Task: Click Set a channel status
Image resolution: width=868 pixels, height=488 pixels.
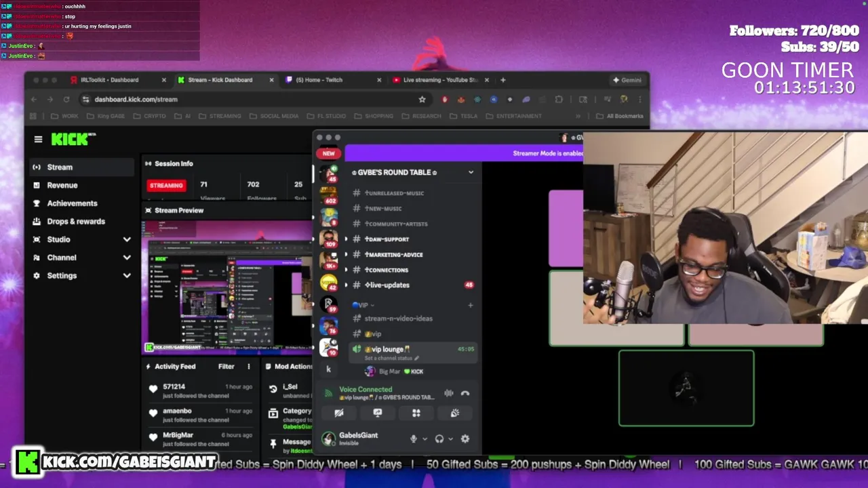Action: pyautogui.click(x=391, y=358)
